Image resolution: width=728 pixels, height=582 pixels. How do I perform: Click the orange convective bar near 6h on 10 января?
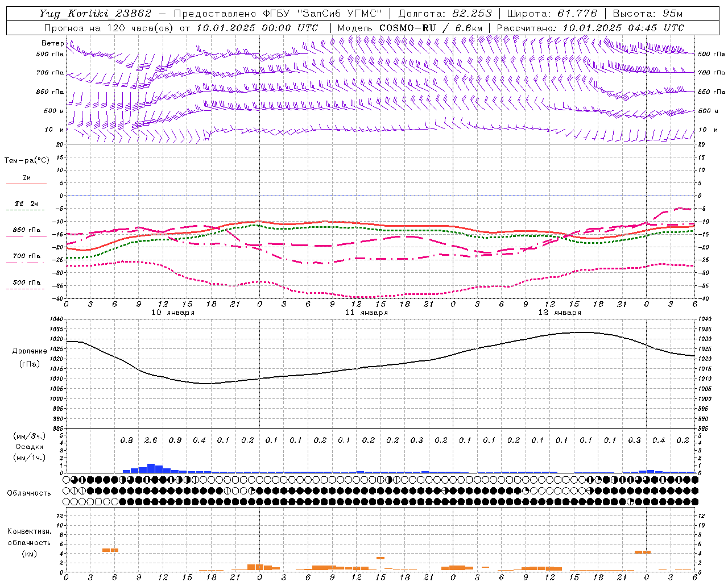pos(110,550)
